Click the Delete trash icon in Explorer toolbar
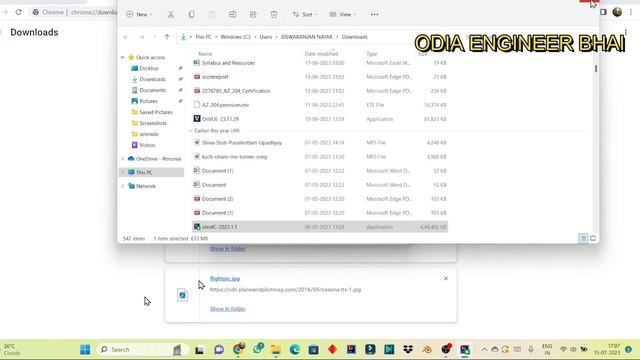 (274, 14)
